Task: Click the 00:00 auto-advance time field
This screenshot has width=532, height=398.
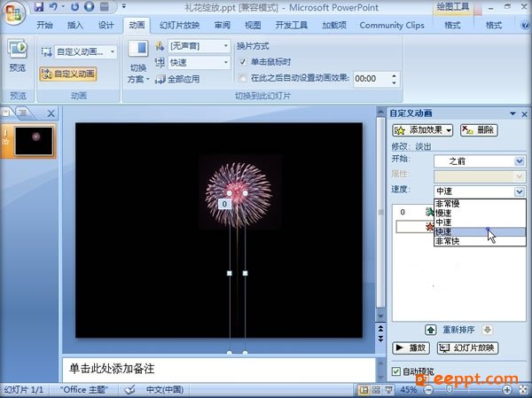Action: click(x=372, y=79)
